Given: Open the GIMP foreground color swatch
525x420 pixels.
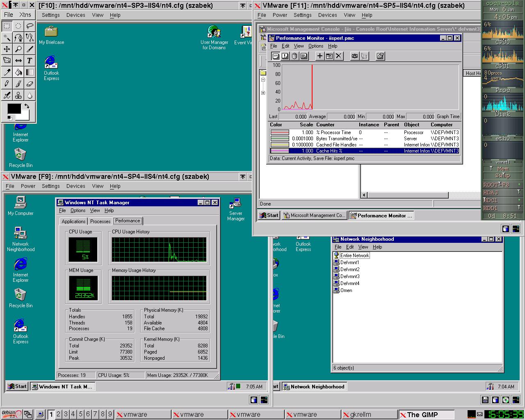Looking at the screenshot, I should 14,108.
